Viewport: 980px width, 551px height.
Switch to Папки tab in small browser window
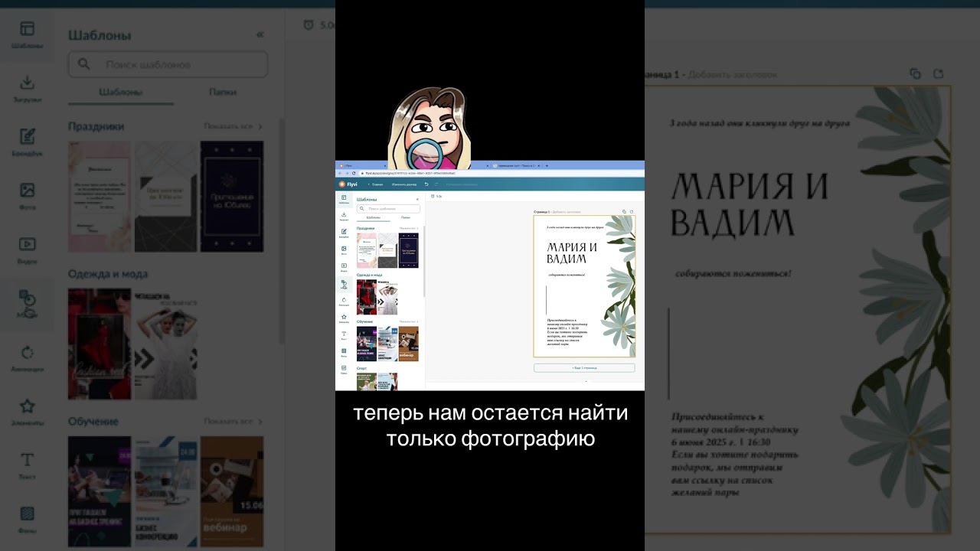406,217
